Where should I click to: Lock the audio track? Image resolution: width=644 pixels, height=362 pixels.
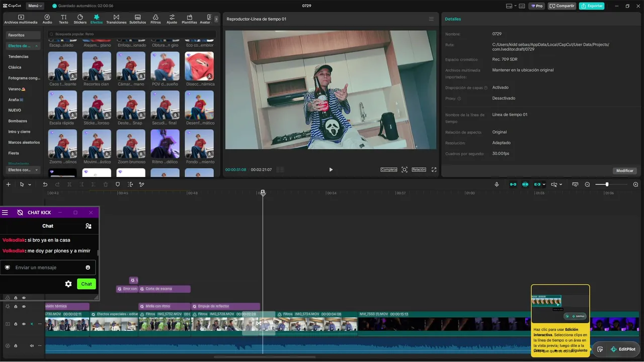point(16,345)
